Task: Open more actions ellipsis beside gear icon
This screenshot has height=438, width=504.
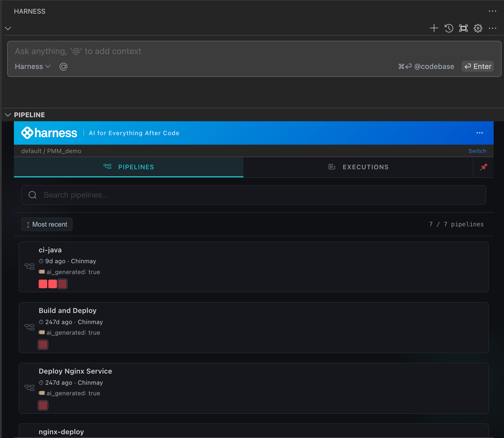Action: coord(492,28)
